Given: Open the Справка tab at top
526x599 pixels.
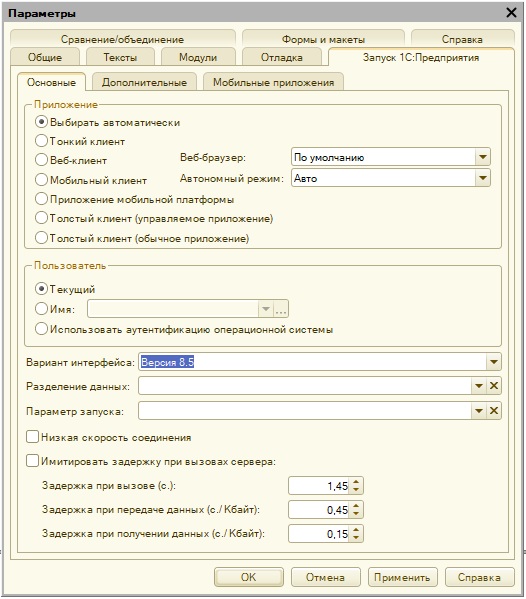Looking at the screenshot, I should [462, 39].
